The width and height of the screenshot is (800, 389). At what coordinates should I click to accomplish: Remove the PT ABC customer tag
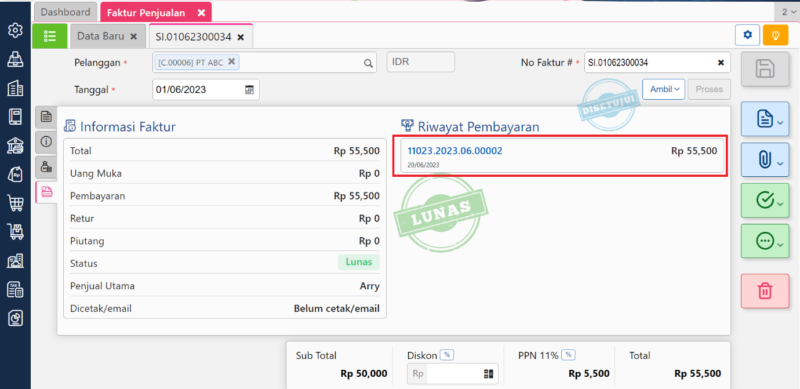(231, 61)
